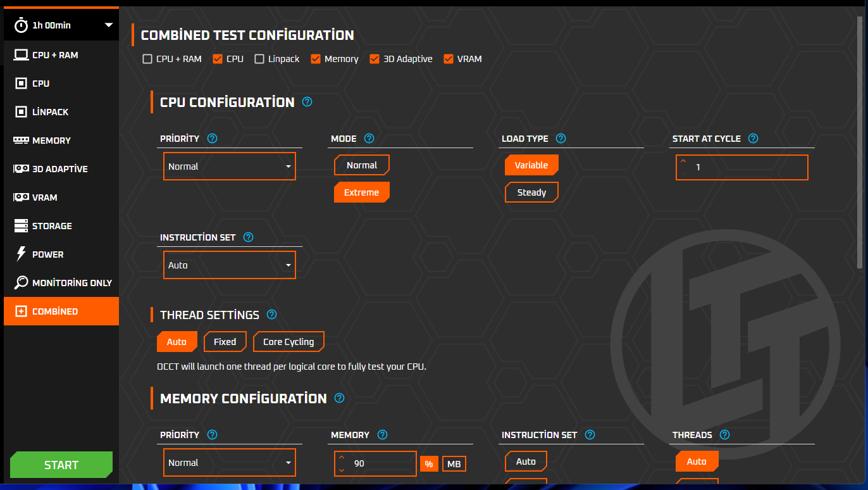This screenshot has height=490, width=868.
Task: Choose Core Cycling thread settings
Action: pyautogui.click(x=288, y=342)
